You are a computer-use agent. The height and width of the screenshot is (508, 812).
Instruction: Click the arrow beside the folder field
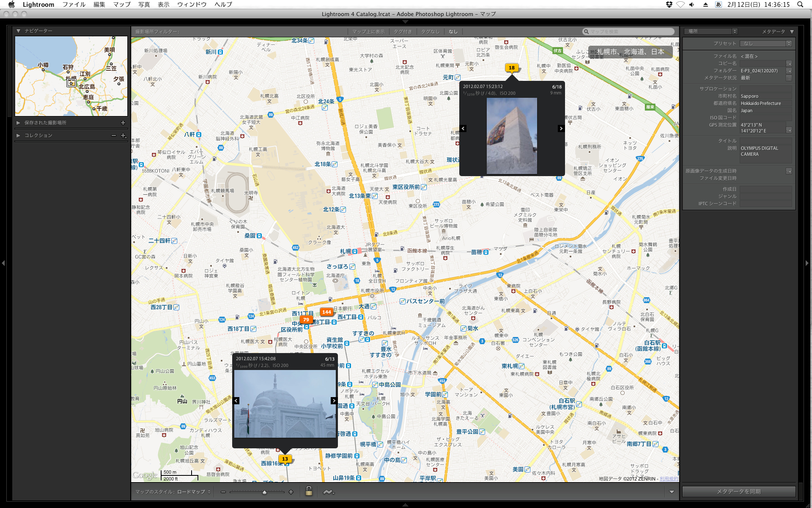(789, 71)
